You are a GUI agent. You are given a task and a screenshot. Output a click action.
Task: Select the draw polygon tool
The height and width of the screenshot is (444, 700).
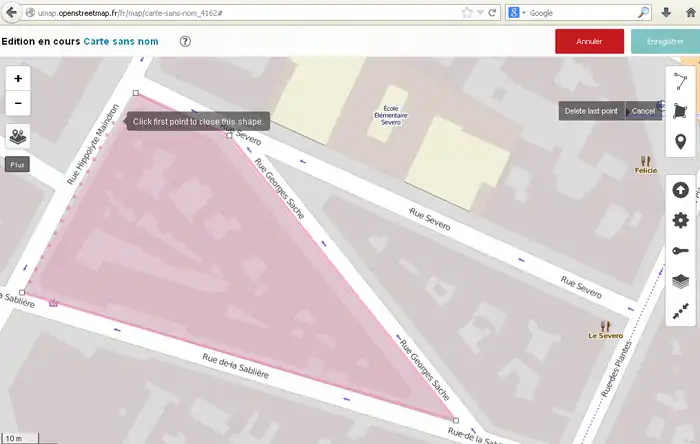coord(681,111)
